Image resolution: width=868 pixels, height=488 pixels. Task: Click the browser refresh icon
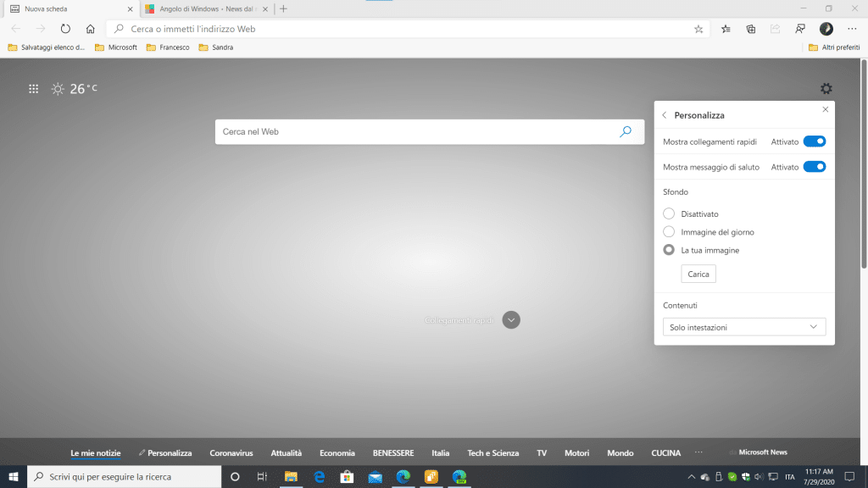(65, 29)
